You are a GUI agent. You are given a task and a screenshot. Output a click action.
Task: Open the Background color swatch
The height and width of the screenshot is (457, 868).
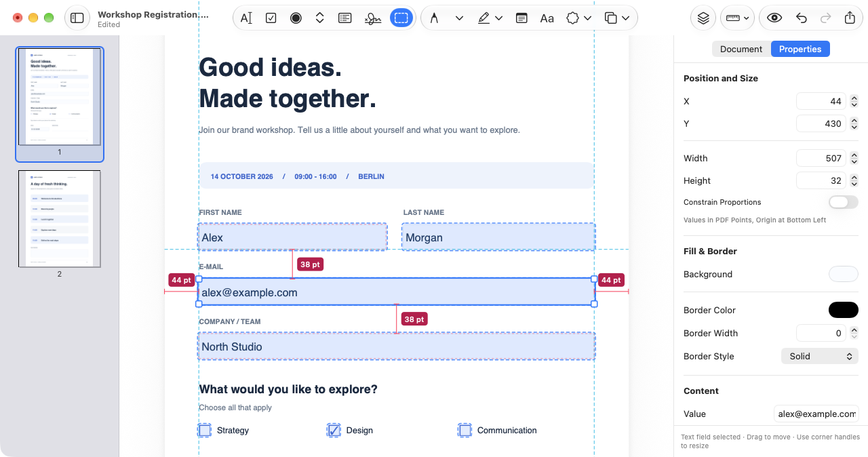(x=844, y=274)
